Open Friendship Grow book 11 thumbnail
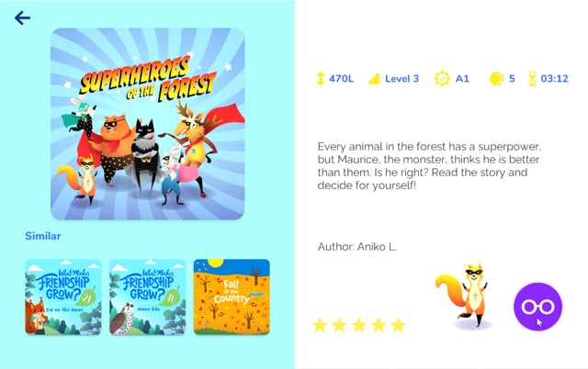The width and height of the screenshot is (588, 369). (147, 296)
